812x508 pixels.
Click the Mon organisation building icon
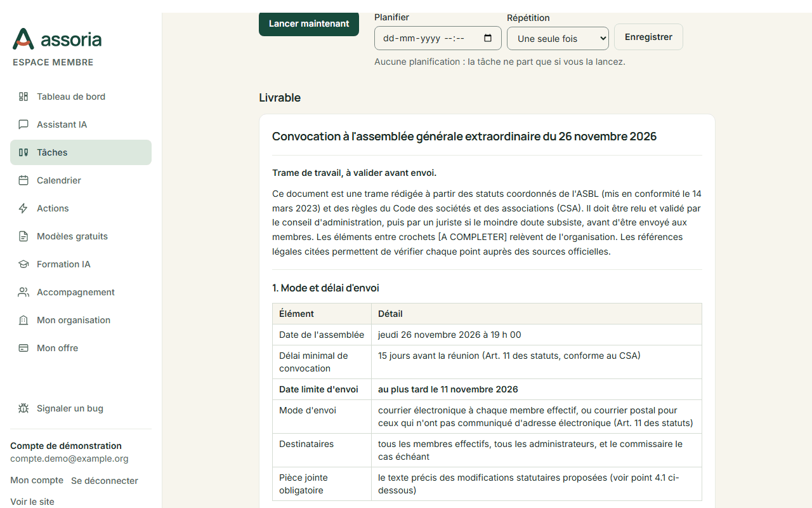pyautogui.click(x=23, y=320)
